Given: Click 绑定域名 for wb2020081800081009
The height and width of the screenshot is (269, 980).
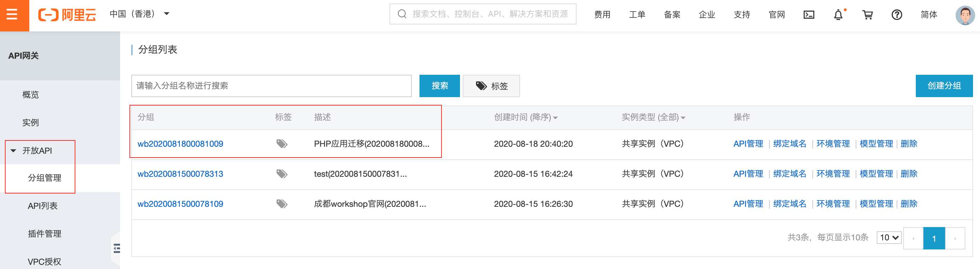Looking at the screenshot, I should coord(790,144).
